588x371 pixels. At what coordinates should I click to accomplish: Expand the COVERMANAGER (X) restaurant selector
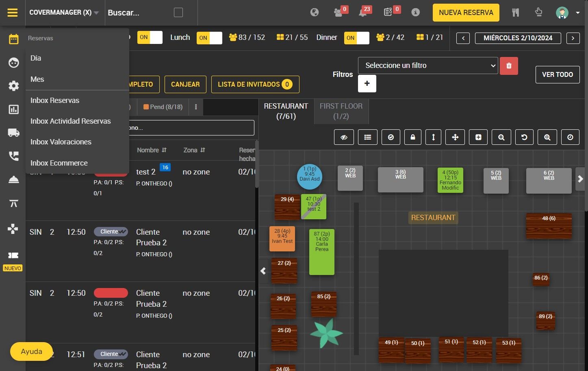64,13
